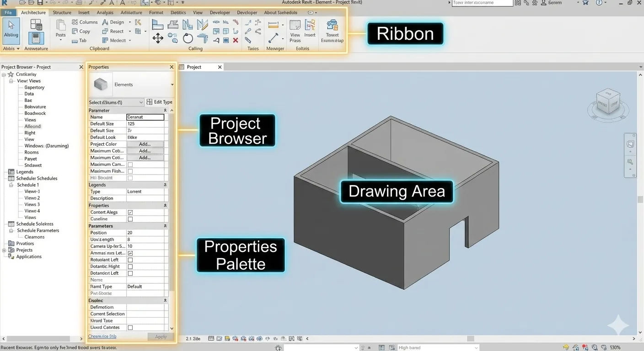The image size is (644, 351).
Task: Open the High bared dropdown in status bar
Action: tap(438, 348)
